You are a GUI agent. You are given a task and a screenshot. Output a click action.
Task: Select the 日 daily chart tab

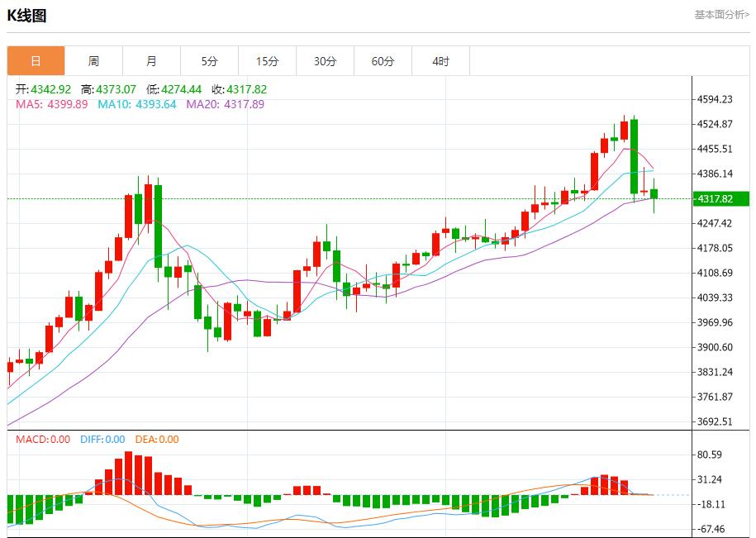click(36, 61)
